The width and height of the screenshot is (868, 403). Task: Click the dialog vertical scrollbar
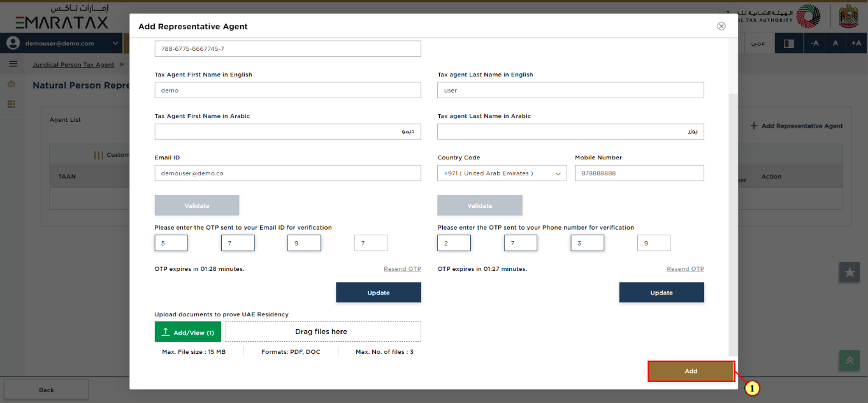pyautogui.click(x=733, y=223)
